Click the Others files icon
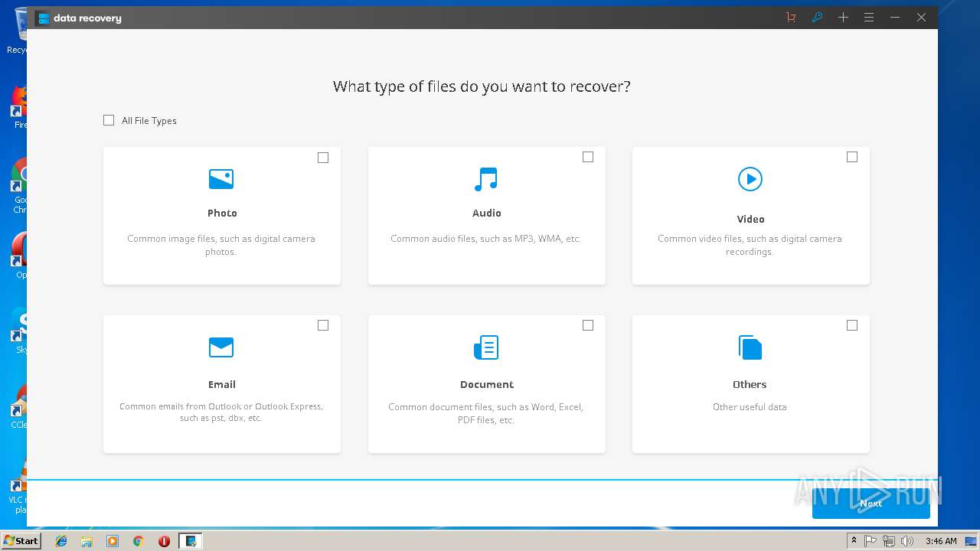Image resolution: width=980 pixels, height=551 pixels. tap(750, 347)
